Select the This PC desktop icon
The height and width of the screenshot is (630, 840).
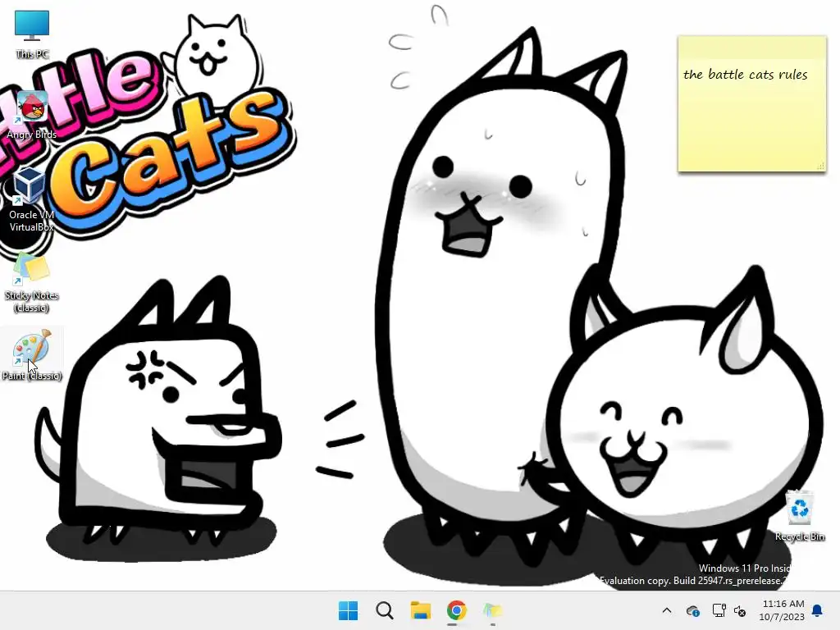(32, 34)
